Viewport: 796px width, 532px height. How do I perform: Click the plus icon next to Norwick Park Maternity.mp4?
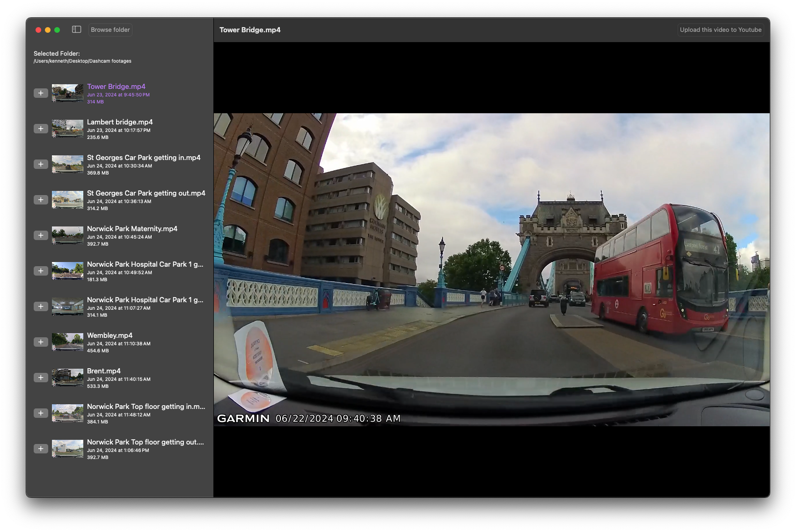click(x=41, y=235)
